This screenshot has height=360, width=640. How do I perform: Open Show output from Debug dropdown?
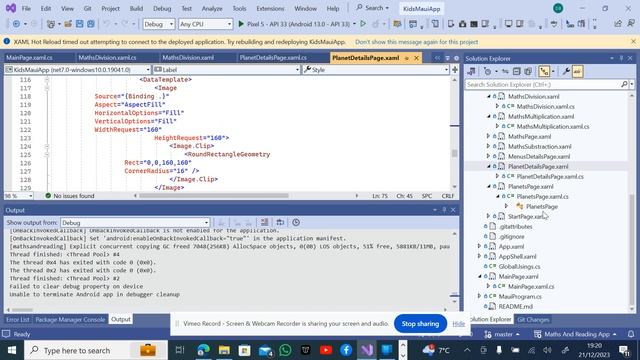(135, 223)
